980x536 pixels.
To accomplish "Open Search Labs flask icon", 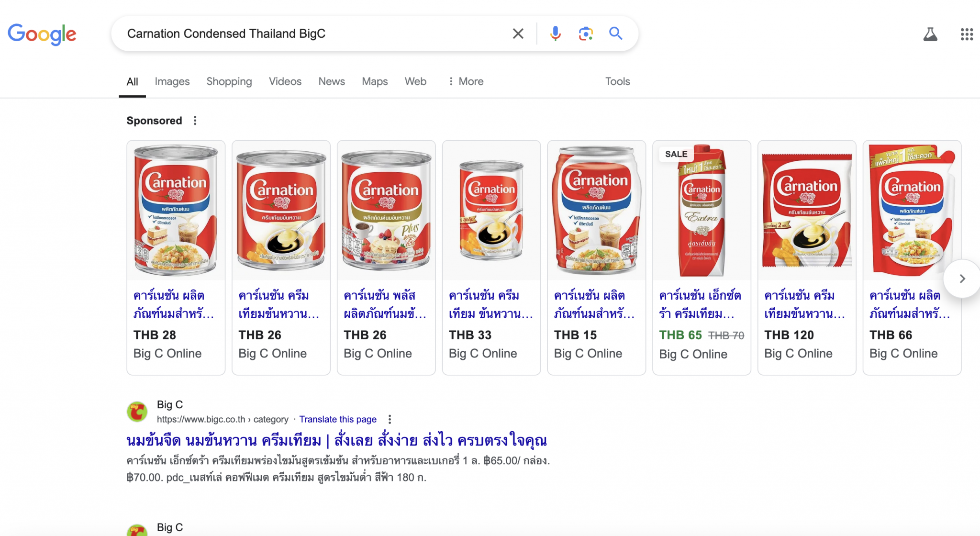I will click(930, 34).
